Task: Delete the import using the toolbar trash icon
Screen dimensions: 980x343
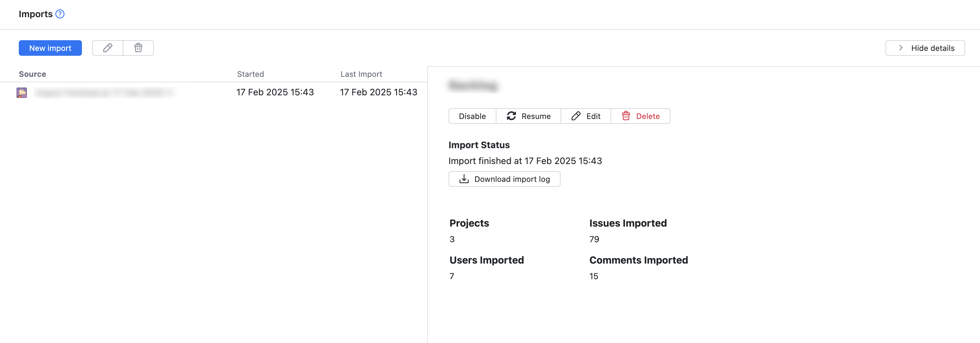Action: click(138, 48)
